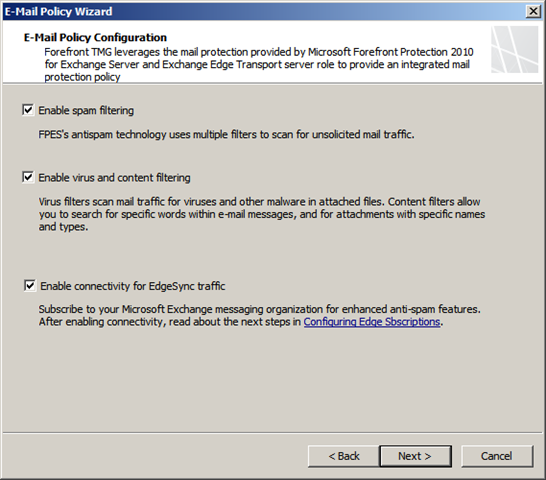Disable the EdgeSync traffic connectivity checkbox

[x=30, y=286]
